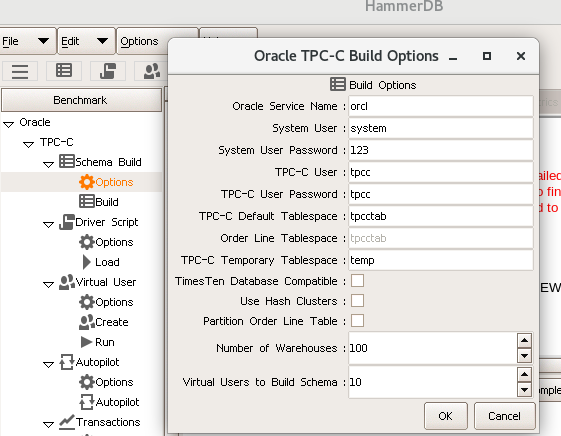Click the TPC-C Default Tablespace field
Image resolution: width=561 pixels, height=436 pixels.
[441, 216]
